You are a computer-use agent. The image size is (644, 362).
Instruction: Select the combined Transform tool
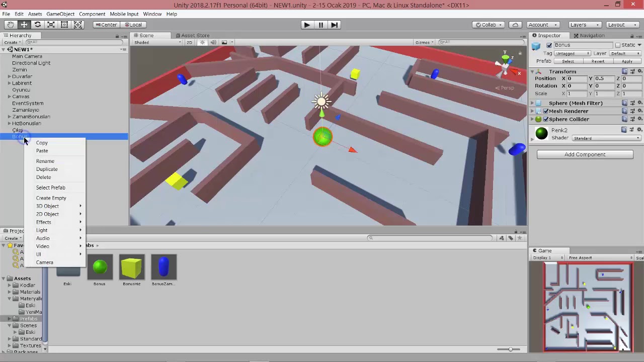[78, 25]
